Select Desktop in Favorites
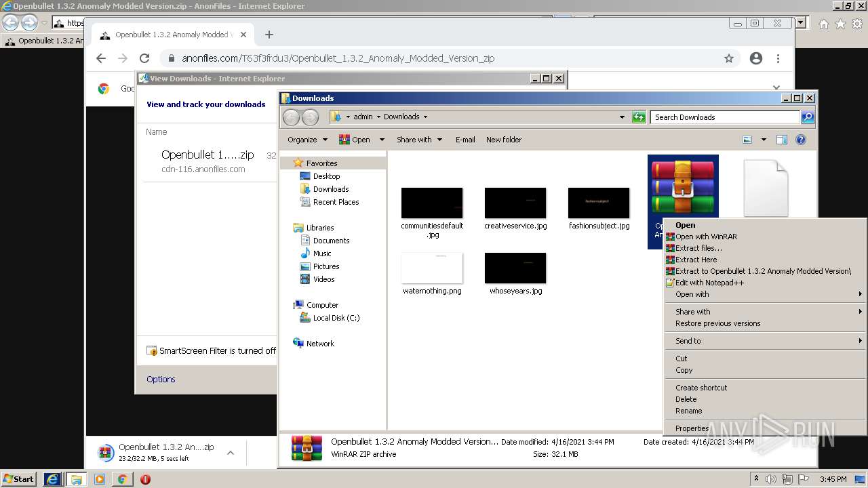 (x=326, y=176)
